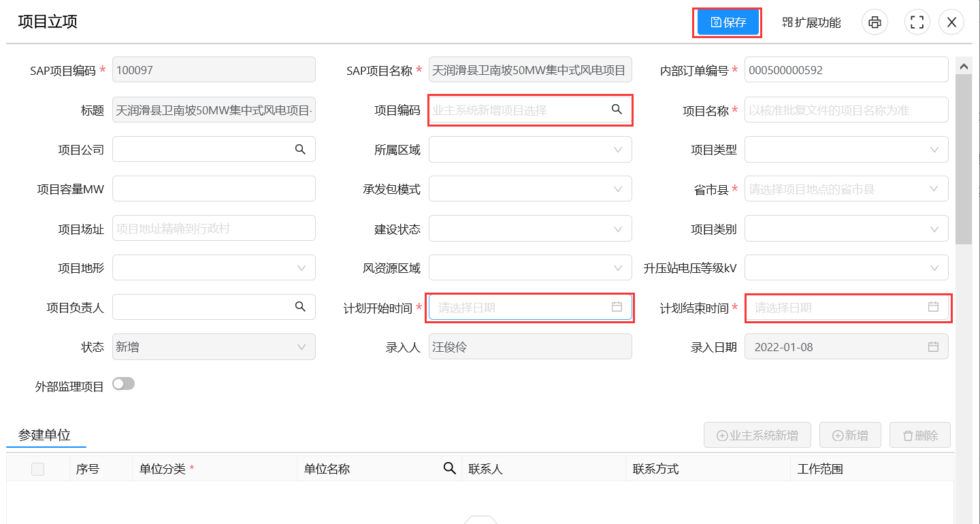
Task: Click the 业主系统新增 button
Action: click(759, 435)
